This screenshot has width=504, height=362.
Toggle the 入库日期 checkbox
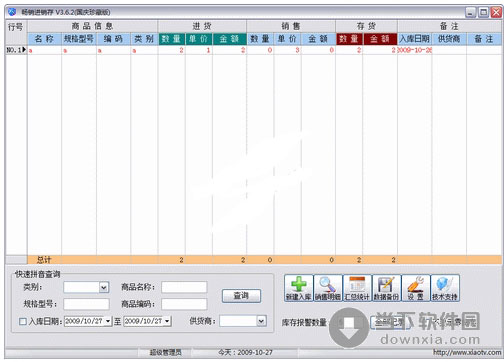23,322
